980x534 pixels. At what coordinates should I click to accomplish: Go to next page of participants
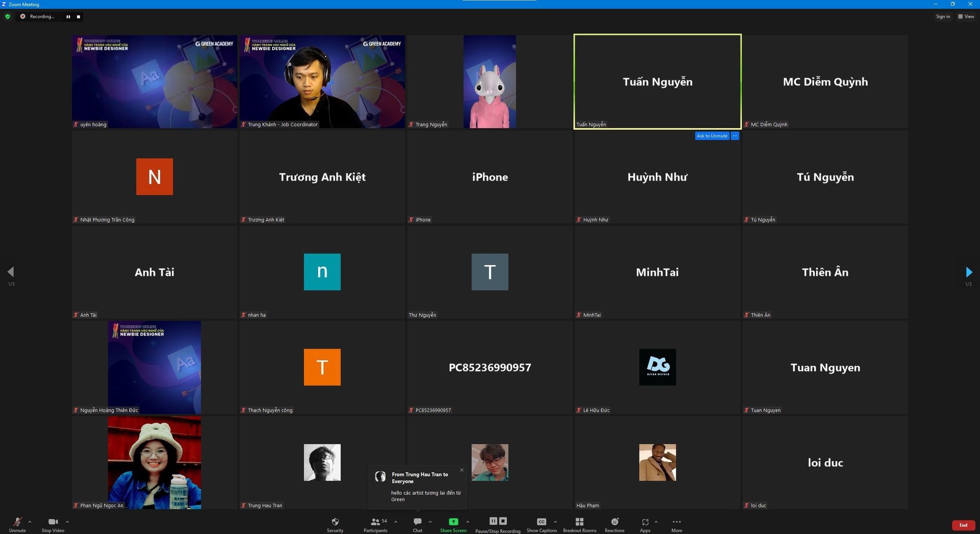pyautogui.click(x=968, y=272)
